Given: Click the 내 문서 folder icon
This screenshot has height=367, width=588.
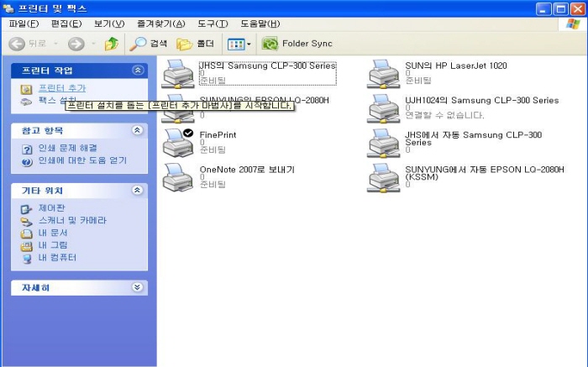Looking at the screenshot, I should tap(26, 234).
